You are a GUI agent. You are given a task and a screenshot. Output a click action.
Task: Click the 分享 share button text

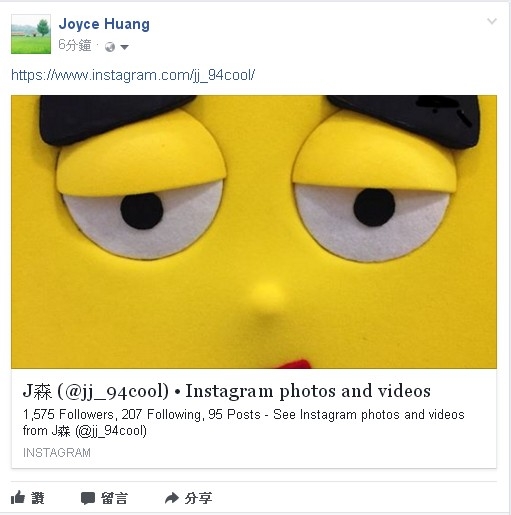pos(198,498)
